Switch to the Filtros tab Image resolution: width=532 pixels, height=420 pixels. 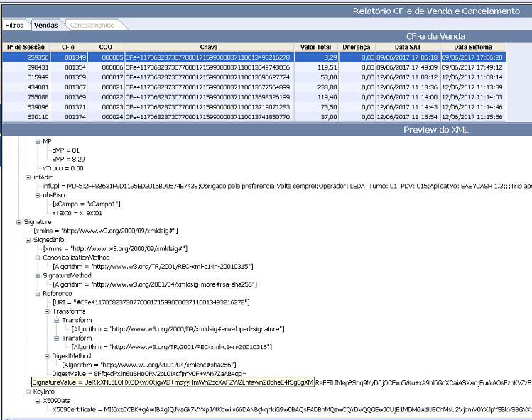tap(14, 25)
